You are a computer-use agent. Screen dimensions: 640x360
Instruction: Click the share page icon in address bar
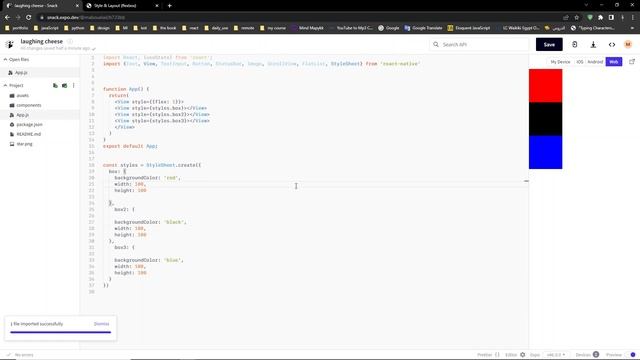click(x=566, y=18)
